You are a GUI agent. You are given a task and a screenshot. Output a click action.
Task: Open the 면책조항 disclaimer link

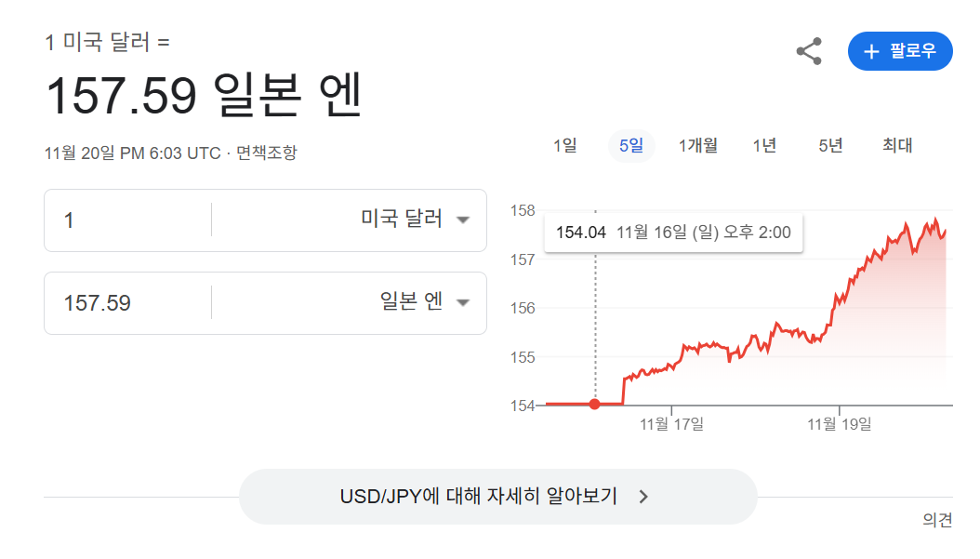267,153
